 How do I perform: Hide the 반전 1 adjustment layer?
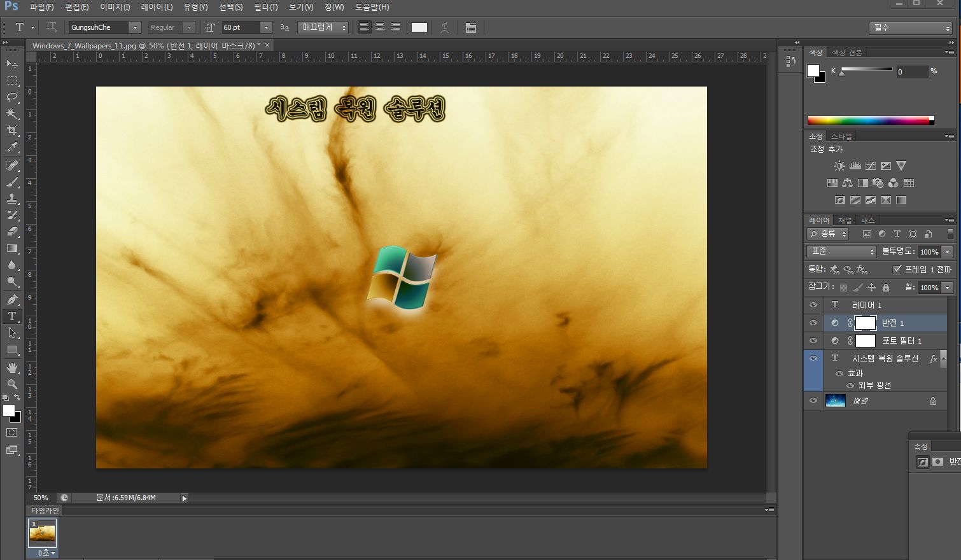[x=813, y=323]
